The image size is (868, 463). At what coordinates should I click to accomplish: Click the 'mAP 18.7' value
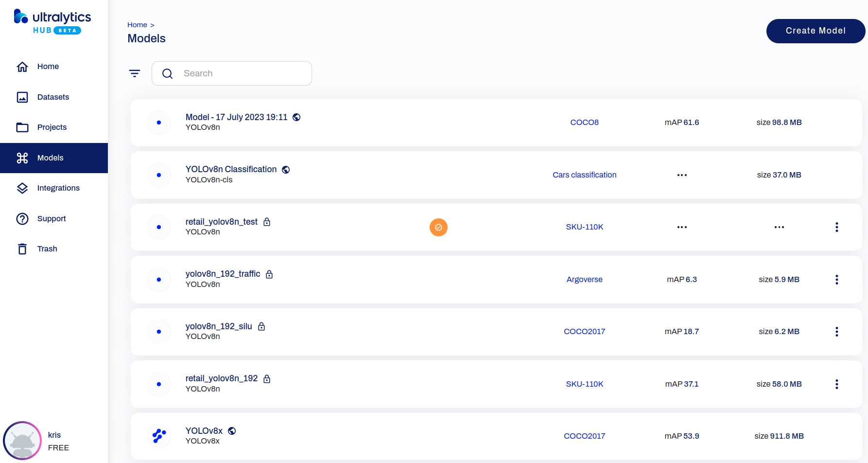(682, 332)
